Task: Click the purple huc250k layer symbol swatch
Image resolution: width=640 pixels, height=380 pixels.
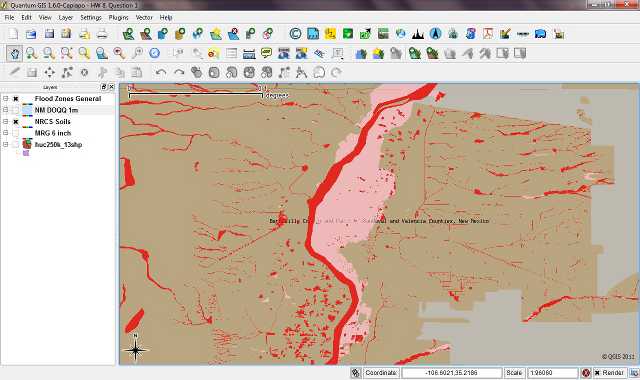Action: [26, 153]
